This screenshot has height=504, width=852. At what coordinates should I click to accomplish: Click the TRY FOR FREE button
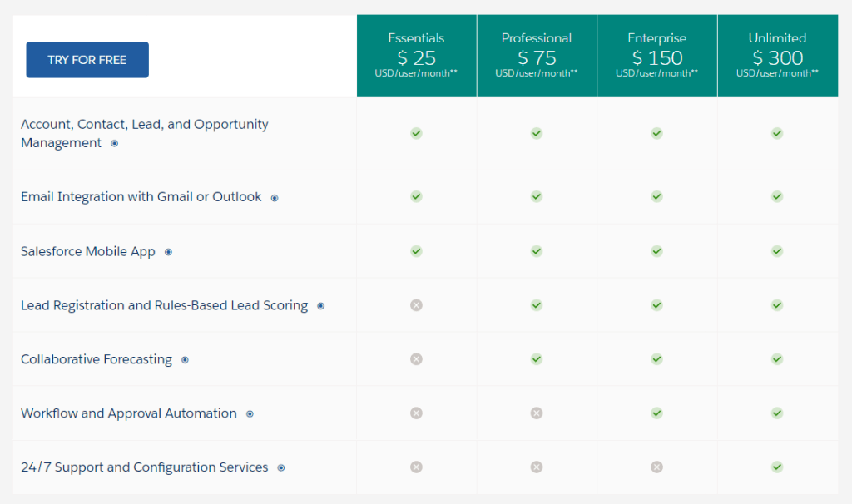point(87,60)
